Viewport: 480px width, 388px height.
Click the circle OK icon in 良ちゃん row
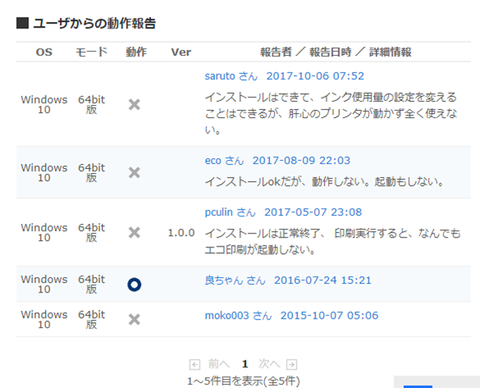134,285
